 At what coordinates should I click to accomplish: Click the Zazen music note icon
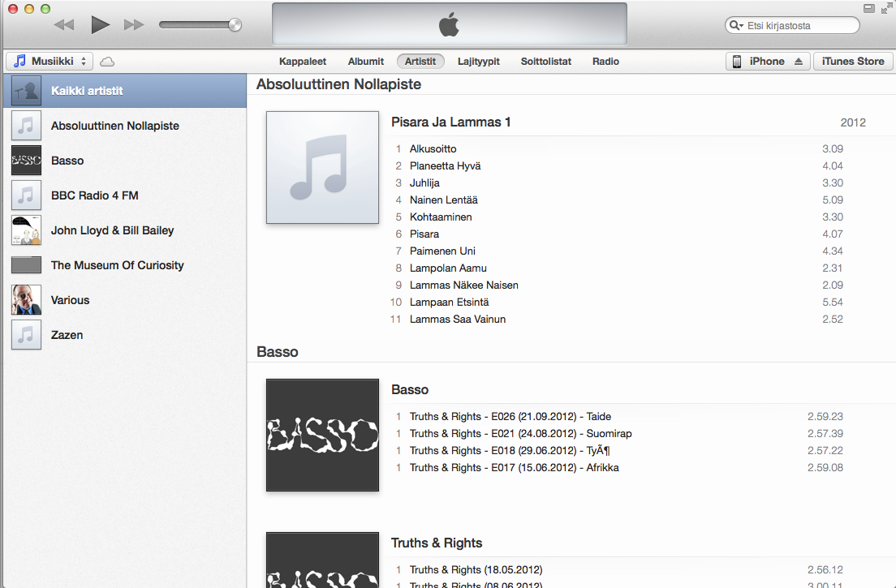click(x=26, y=334)
